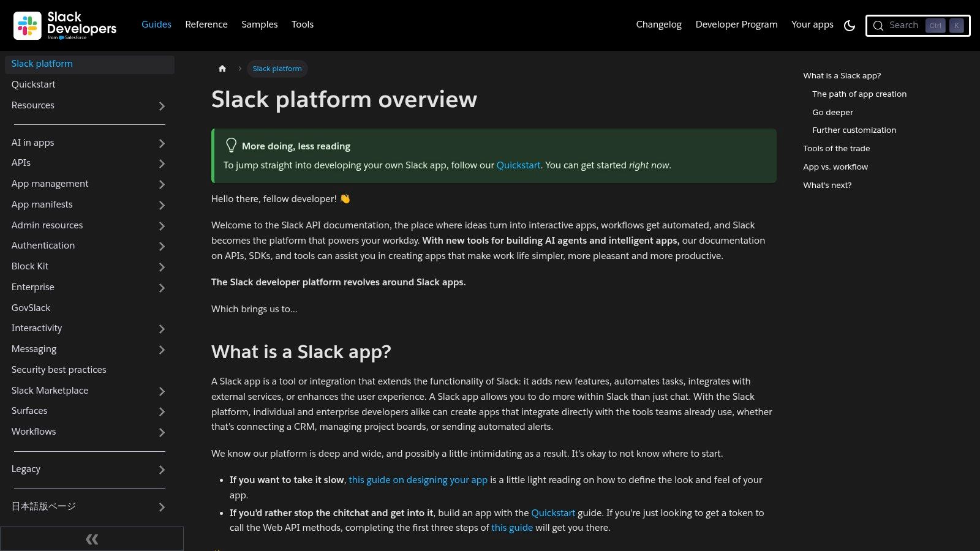Expand Authentication chevron

[162, 246]
